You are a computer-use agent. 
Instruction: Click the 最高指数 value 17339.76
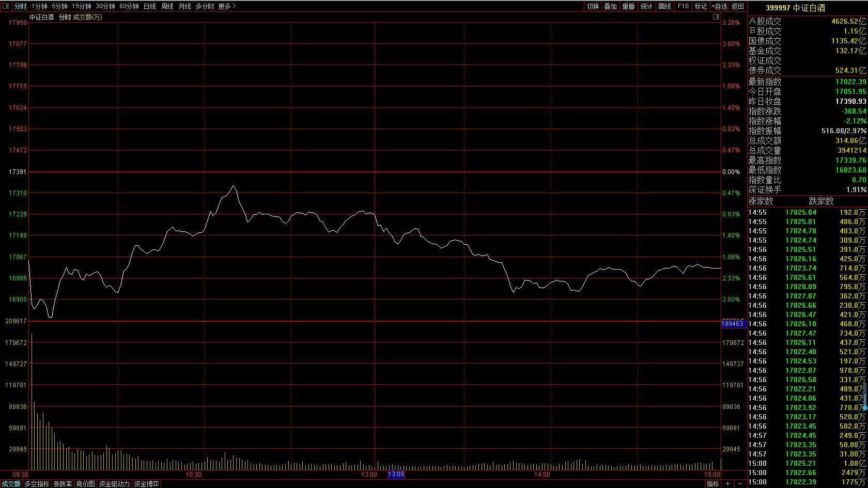pos(850,160)
